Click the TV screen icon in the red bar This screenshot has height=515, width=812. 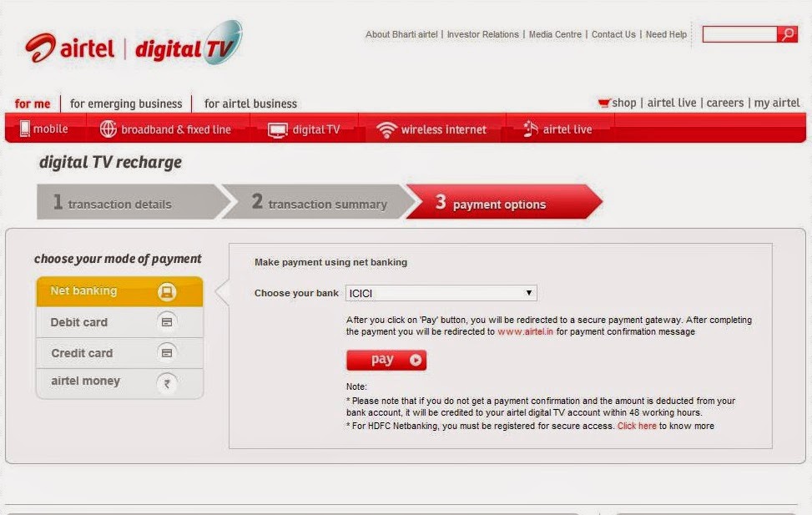(x=278, y=130)
